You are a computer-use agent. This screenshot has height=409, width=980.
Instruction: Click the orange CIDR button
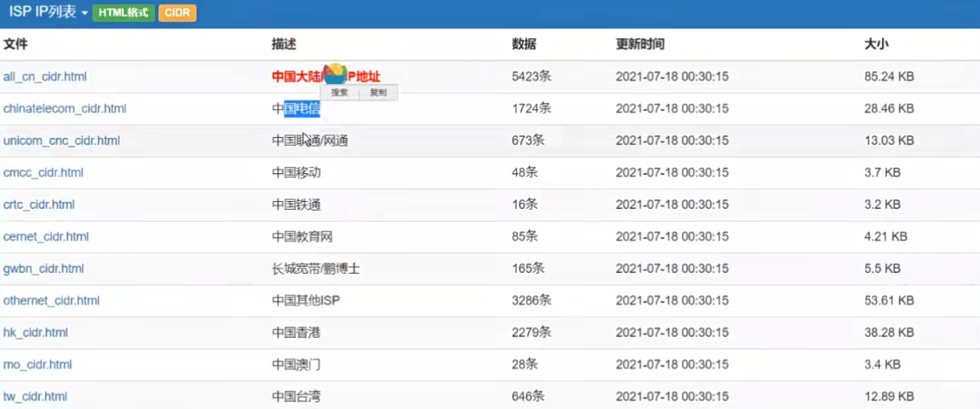click(177, 12)
